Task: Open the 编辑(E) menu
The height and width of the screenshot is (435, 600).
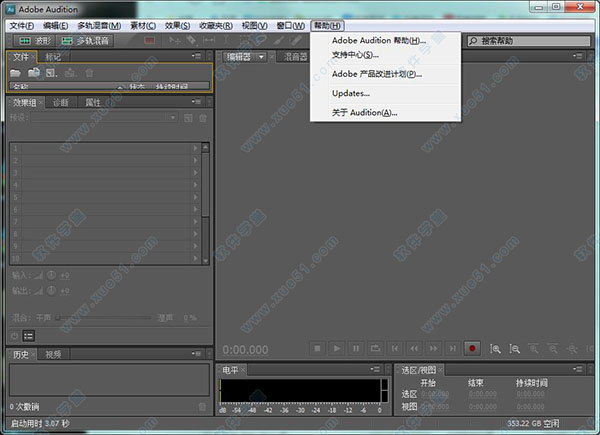Action: (x=56, y=26)
